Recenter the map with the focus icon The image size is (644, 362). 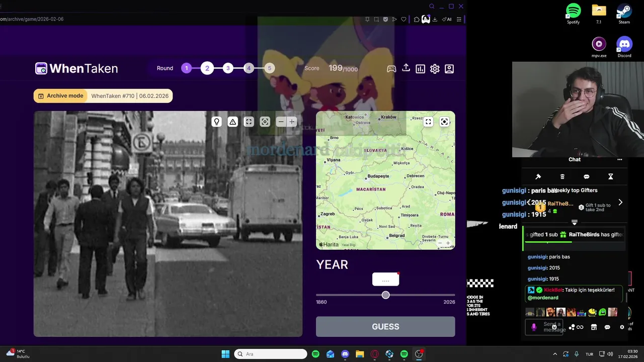[444, 122]
